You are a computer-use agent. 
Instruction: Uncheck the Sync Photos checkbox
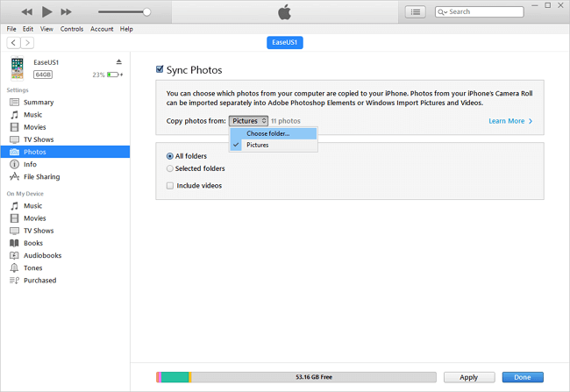(160, 69)
